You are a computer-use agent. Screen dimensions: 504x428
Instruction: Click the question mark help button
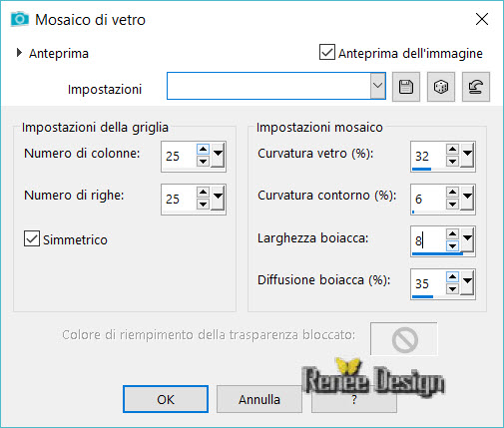pyautogui.click(x=354, y=400)
